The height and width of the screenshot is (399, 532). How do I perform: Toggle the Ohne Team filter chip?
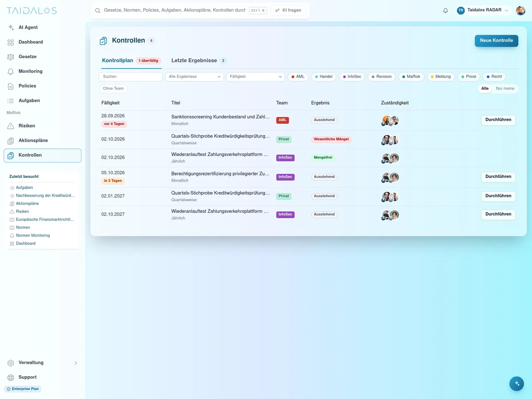(113, 89)
